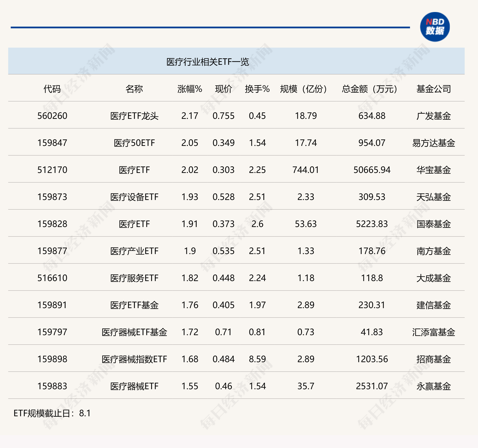Click the 744.01 scale value
Screen dimensions: 478x448
pyautogui.click(x=306, y=170)
